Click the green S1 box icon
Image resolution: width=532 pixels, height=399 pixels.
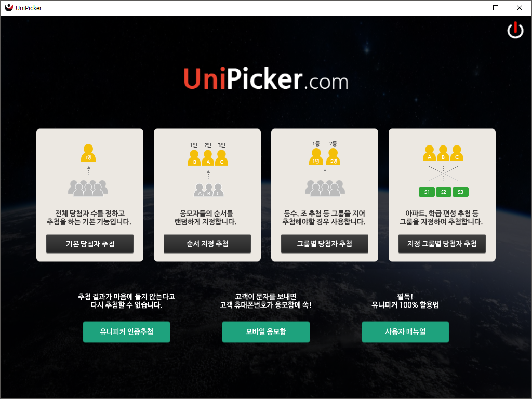tap(427, 192)
